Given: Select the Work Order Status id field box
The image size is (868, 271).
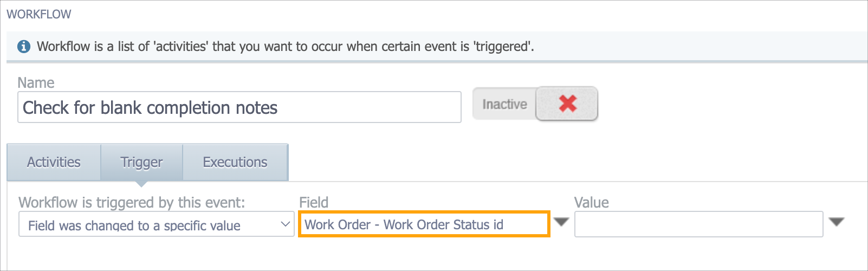Looking at the screenshot, I should (x=424, y=224).
